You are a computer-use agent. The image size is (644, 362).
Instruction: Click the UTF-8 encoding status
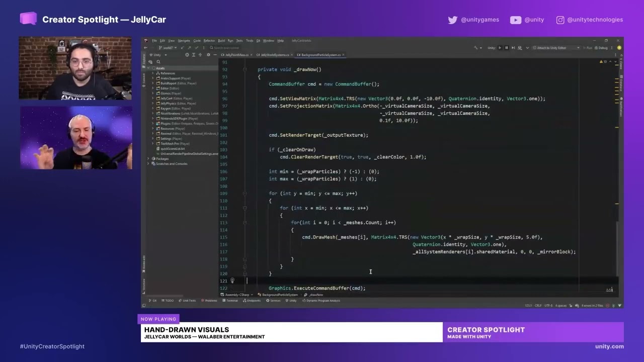(x=548, y=305)
